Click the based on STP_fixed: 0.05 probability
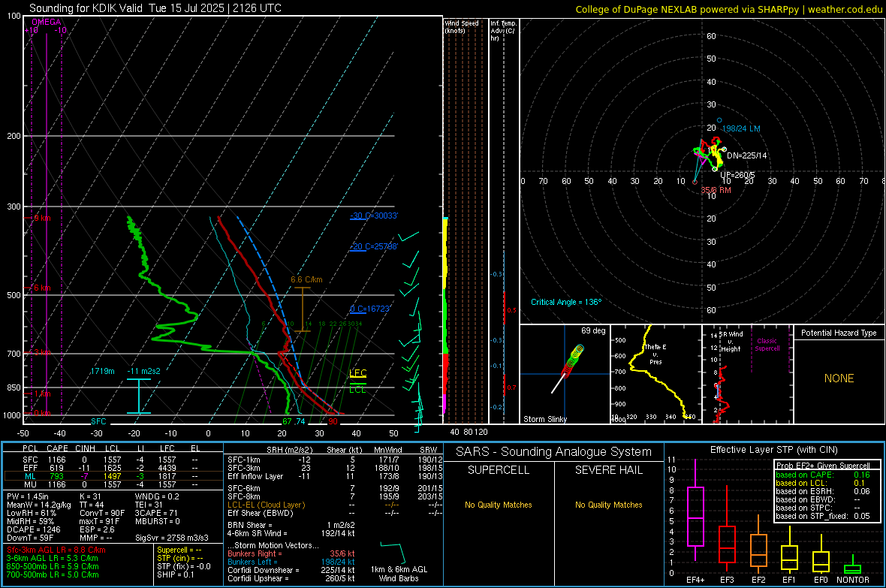This screenshot has width=886, height=588. (823, 516)
